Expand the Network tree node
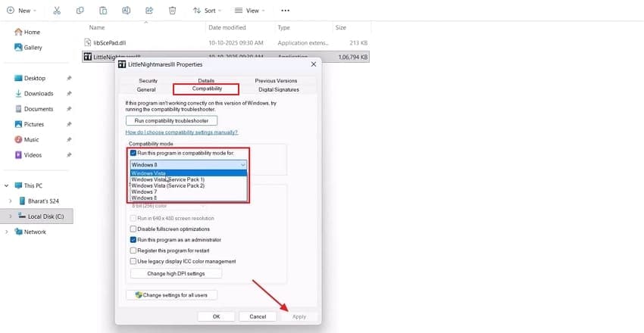The image size is (644, 333). click(7, 232)
